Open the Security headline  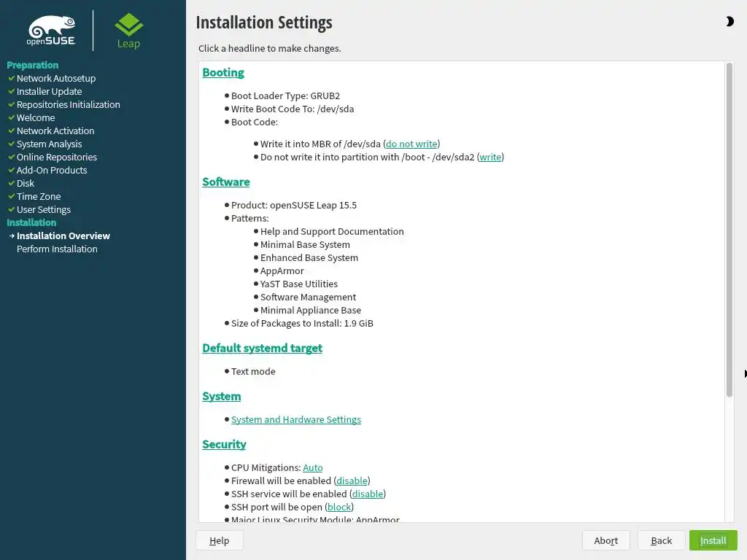224,444
